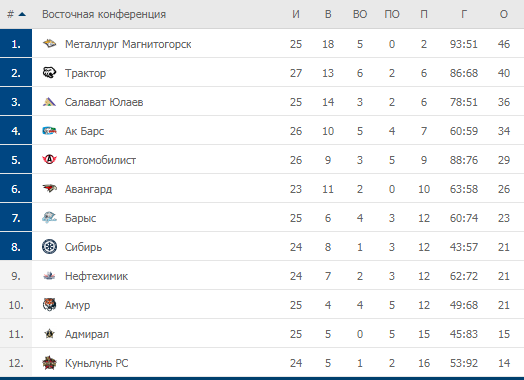This screenshot has height=380, width=524.
Task: Select the Восточная конференция header
Action: (x=104, y=14)
